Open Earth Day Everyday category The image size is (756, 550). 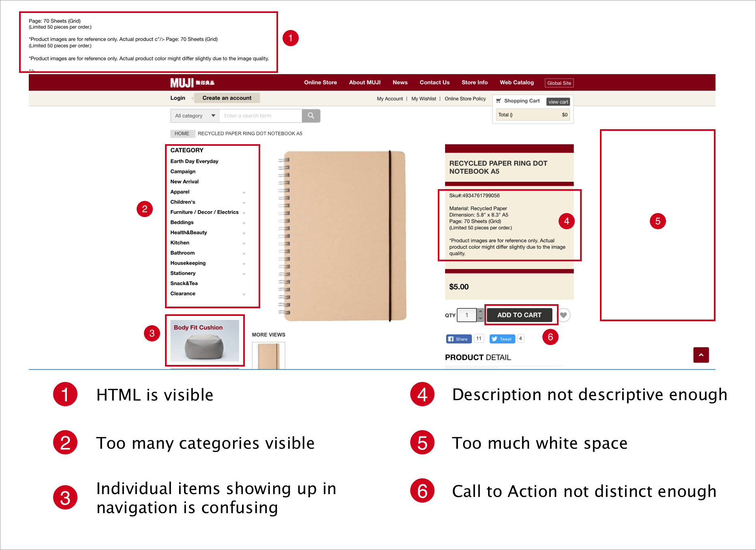coord(194,161)
